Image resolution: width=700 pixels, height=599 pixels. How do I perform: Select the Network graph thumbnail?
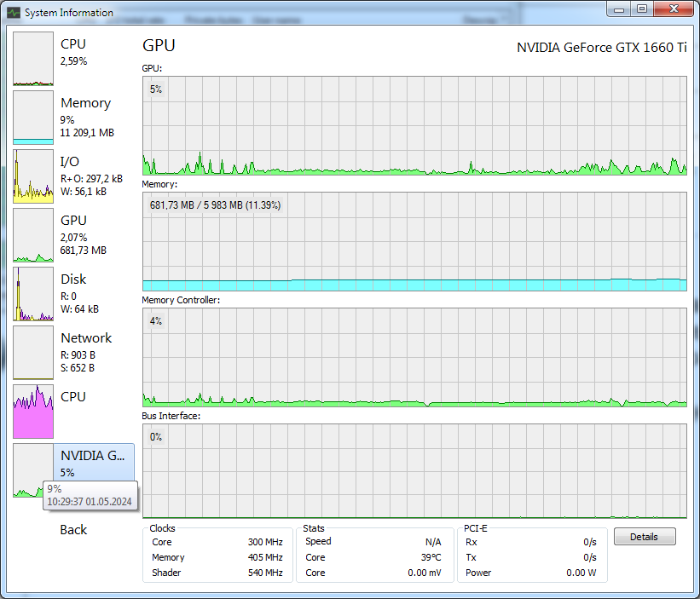[x=33, y=353]
